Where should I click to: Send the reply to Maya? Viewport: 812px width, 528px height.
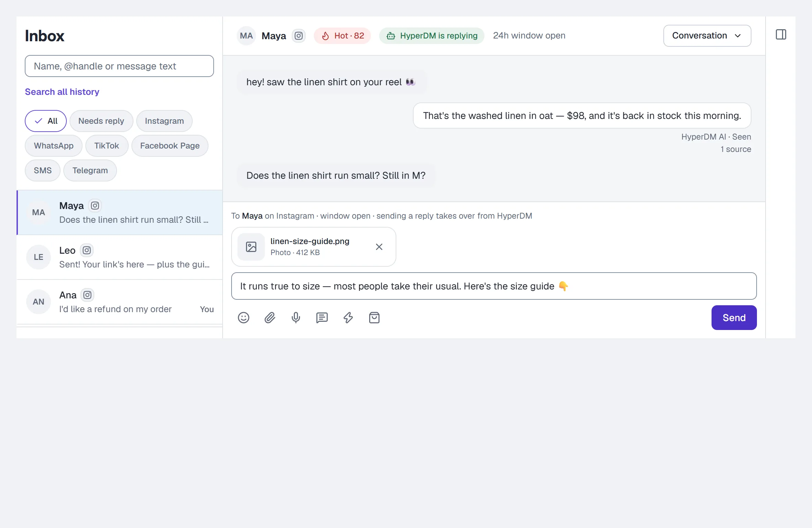pos(734,318)
